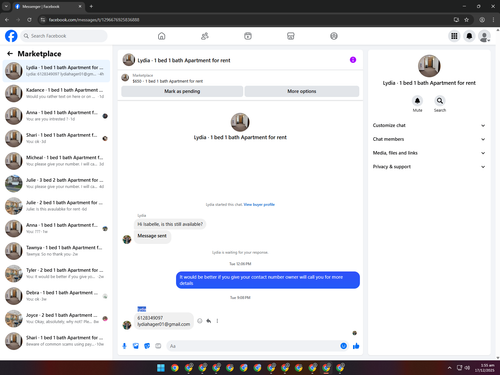This screenshot has height=375, width=500.
Task: Go to Home feed icon
Action: coord(162,36)
